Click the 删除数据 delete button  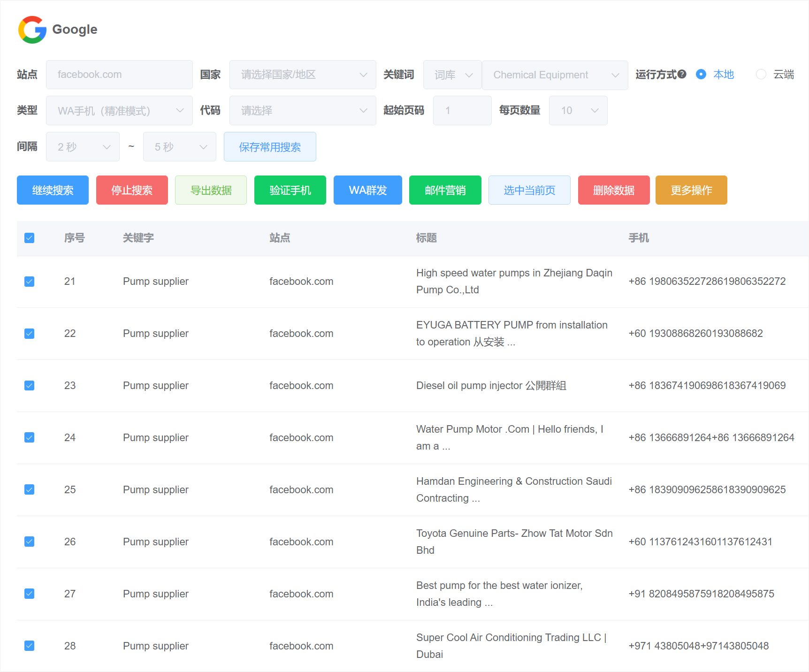pos(614,190)
